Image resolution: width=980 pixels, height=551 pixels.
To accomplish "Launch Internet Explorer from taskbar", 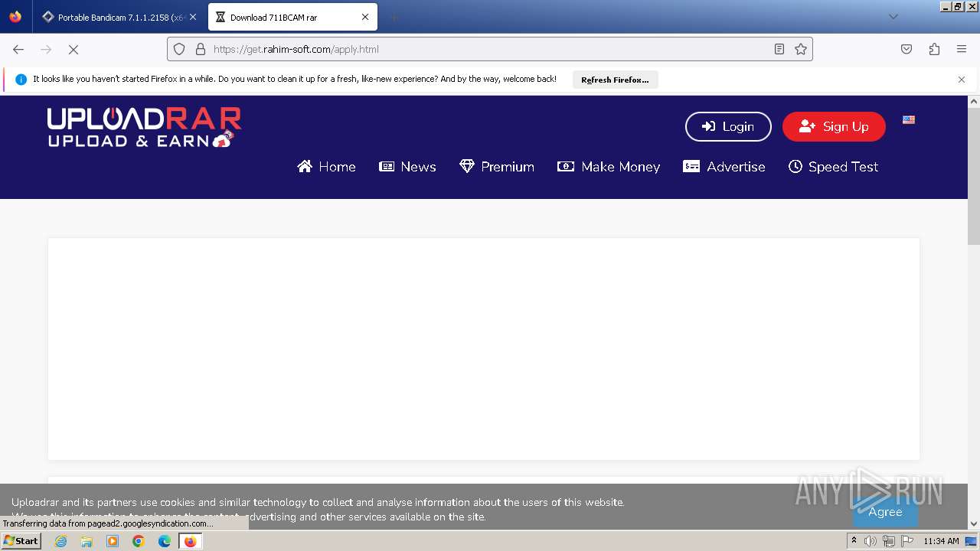I will point(60,541).
